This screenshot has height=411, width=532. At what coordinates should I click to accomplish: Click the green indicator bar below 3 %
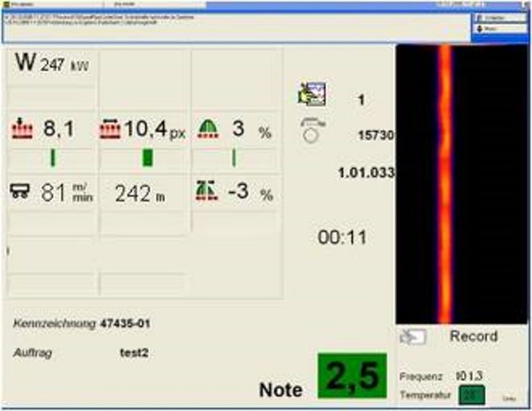(233, 158)
